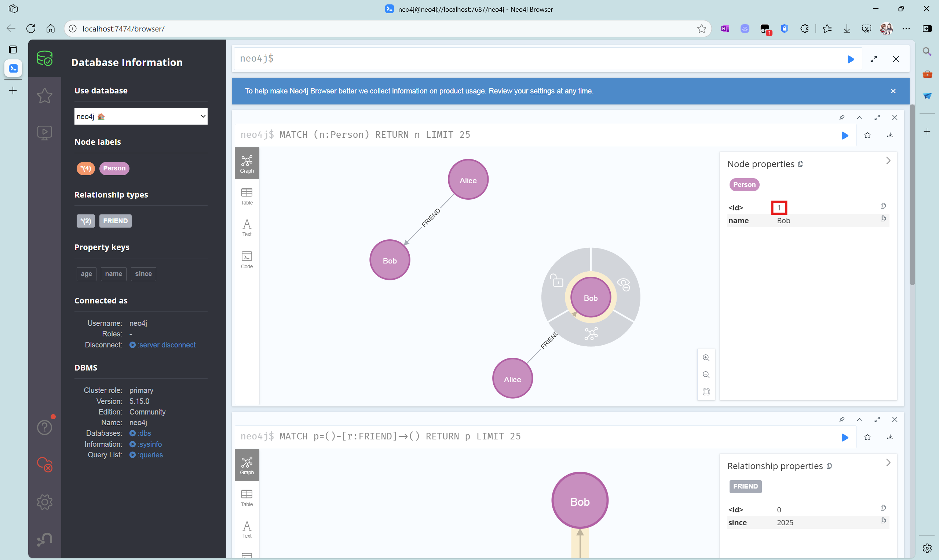
Task: Select the top Alice node
Action: (468, 180)
